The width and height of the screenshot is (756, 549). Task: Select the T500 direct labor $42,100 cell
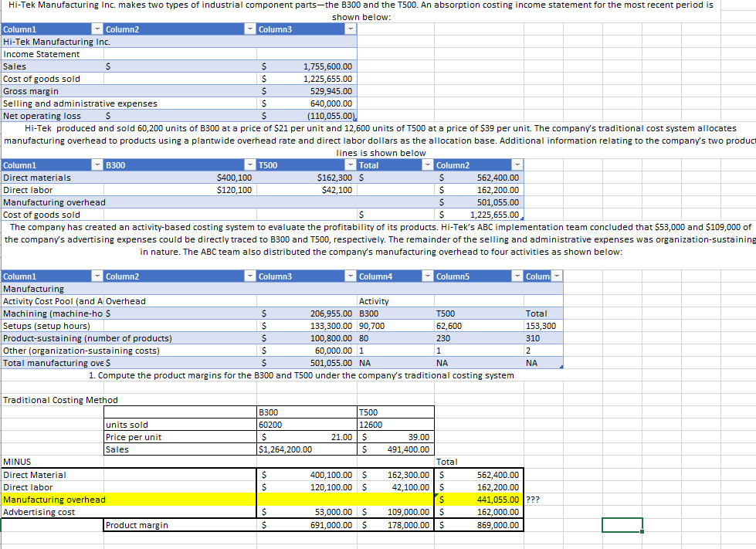[307, 190]
